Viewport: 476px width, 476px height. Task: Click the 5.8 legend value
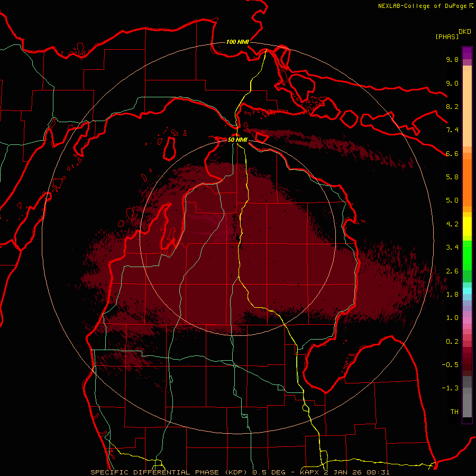(x=452, y=177)
